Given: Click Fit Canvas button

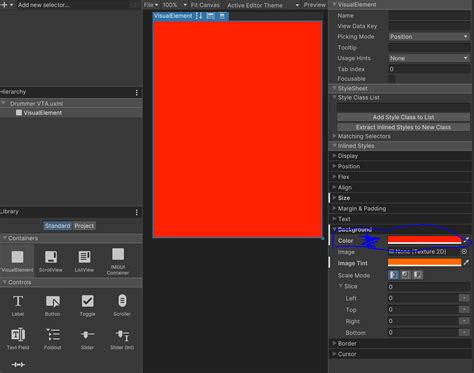Looking at the screenshot, I should coord(205,5).
